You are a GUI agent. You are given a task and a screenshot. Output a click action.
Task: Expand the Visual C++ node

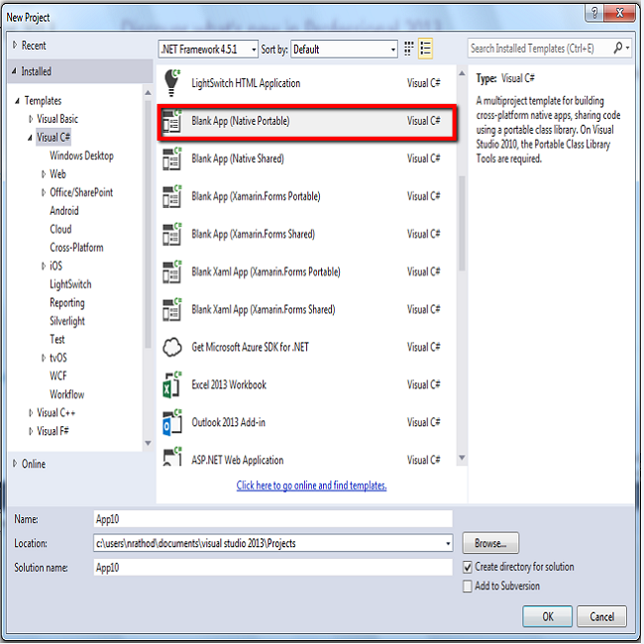(x=31, y=413)
